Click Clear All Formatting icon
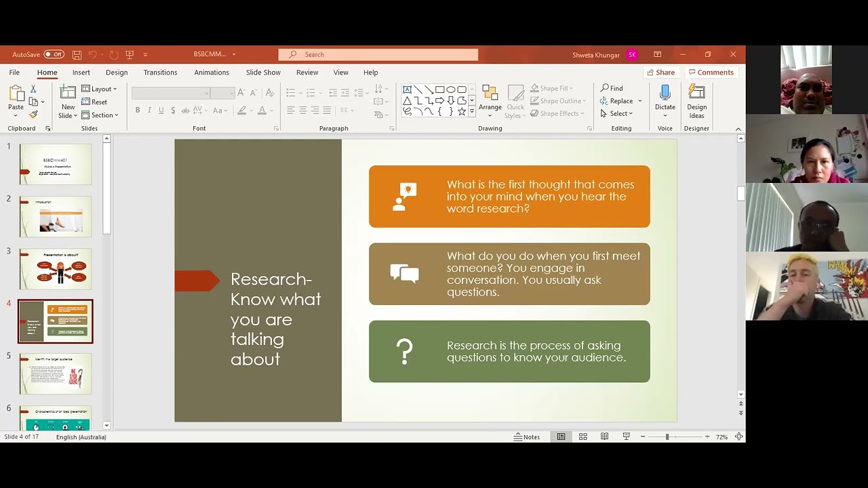The image size is (868, 488). pyautogui.click(x=269, y=93)
